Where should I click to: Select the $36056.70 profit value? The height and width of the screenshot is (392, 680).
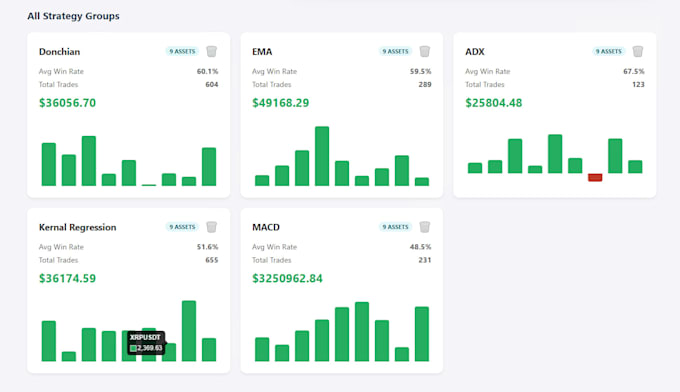click(x=67, y=103)
